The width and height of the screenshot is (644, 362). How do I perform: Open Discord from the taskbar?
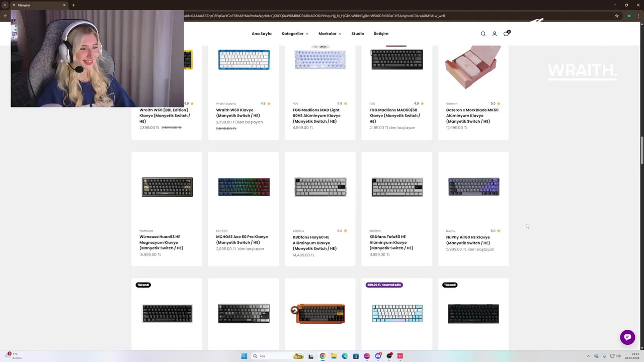tap(378, 356)
